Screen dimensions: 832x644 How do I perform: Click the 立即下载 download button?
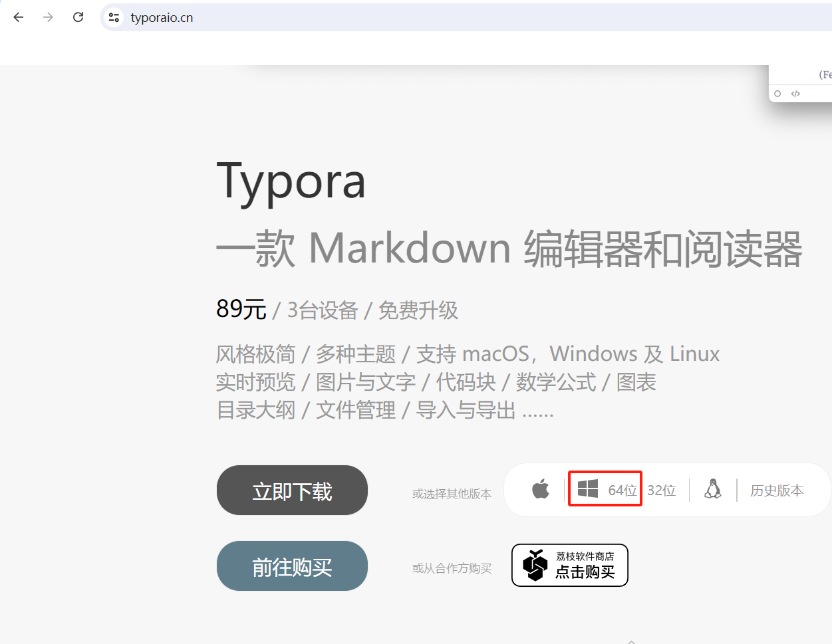coord(292,490)
